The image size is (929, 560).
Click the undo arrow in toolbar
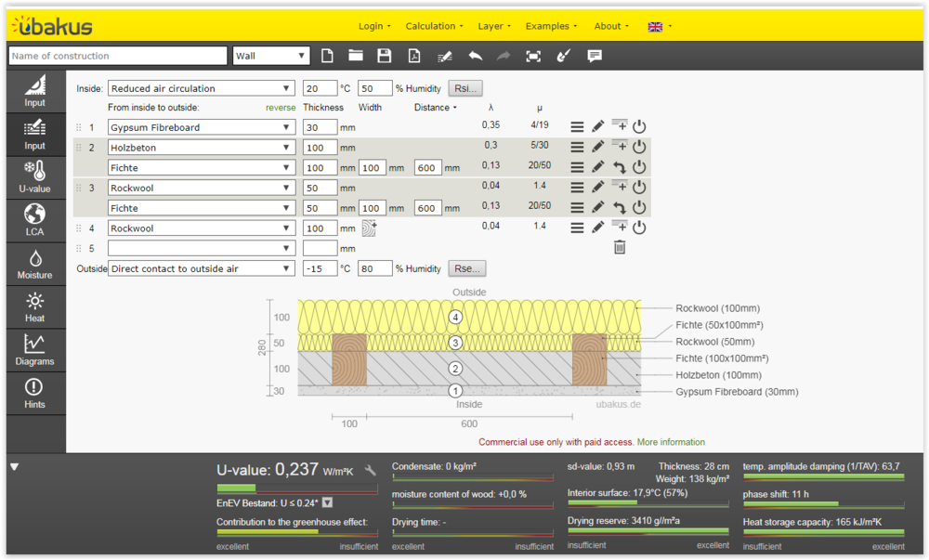click(475, 56)
